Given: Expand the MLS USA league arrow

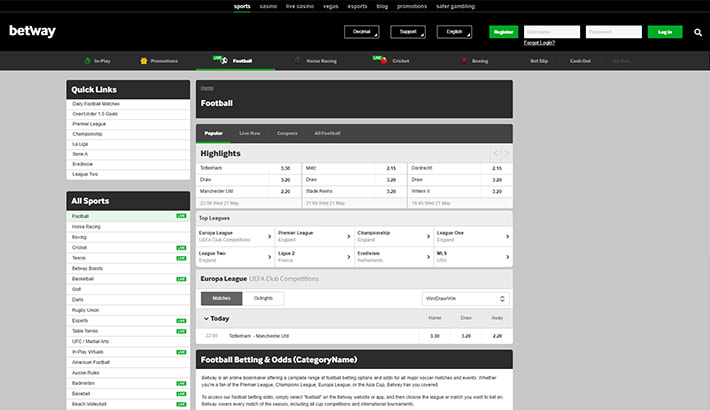Looking at the screenshot, I should tap(507, 257).
